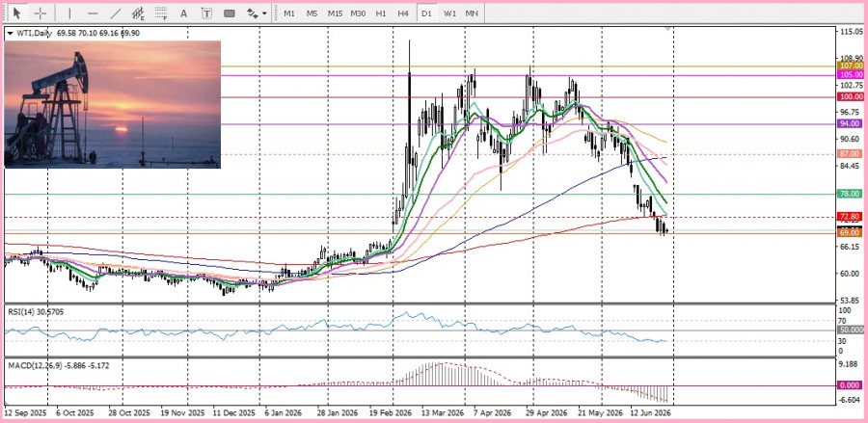The height and width of the screenshot is (423, 868).
Task: Select the 78.00 green level label
Action: pos(851,194)
